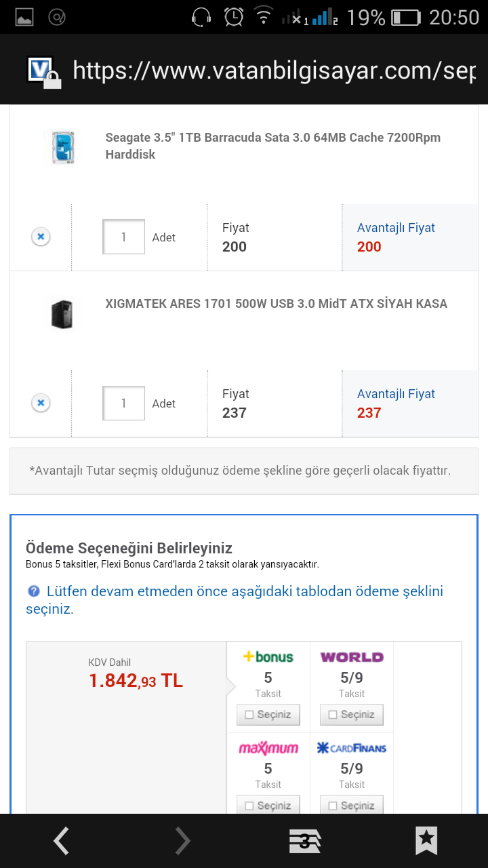Tap the Seagate harddisk thumbnail image

(62, 147)
